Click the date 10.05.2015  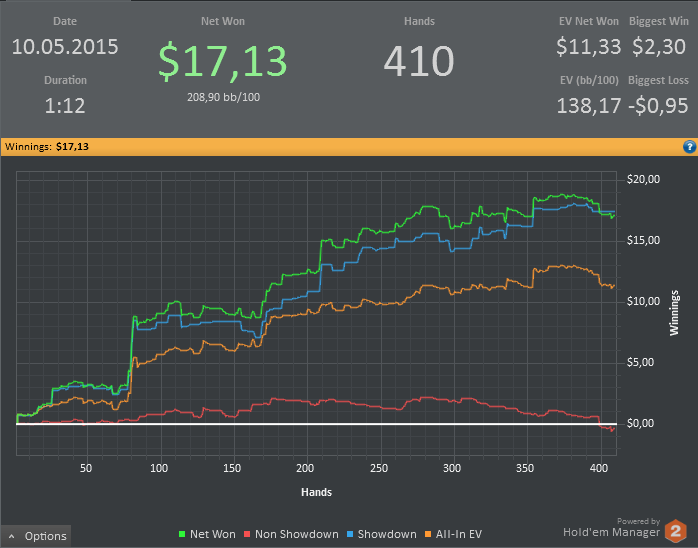click(65, 47)
